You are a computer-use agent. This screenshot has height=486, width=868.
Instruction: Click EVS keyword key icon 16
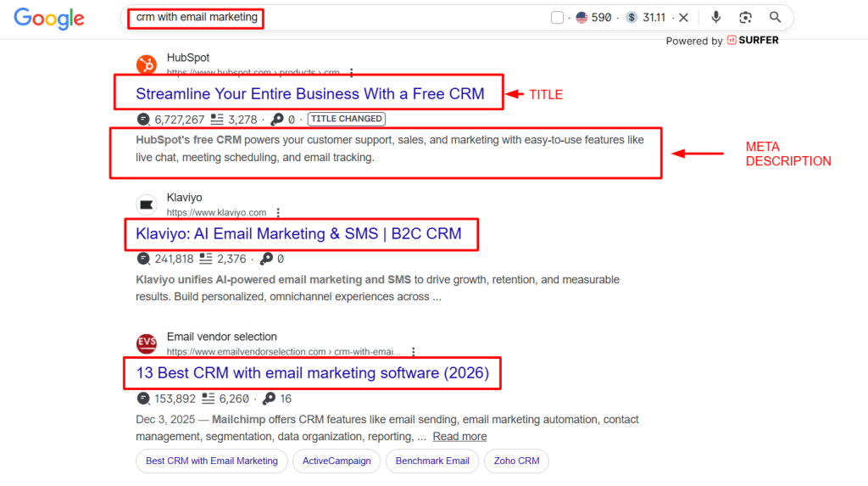click(x=269, y=399)
